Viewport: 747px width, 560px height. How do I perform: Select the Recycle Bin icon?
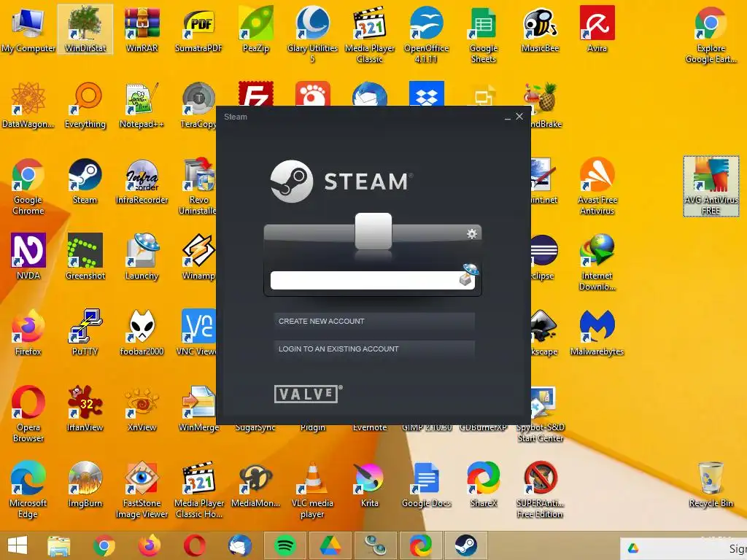tap(711, 485)
